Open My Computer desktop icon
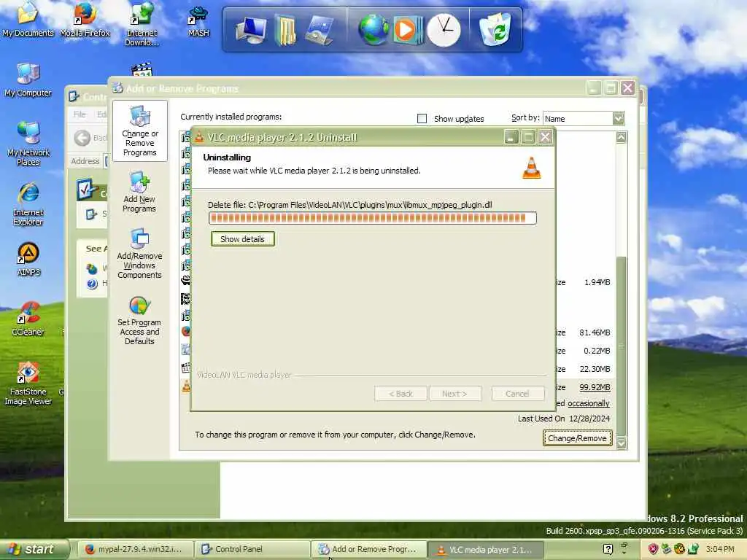The image size is (747, 560). point(28,79)
